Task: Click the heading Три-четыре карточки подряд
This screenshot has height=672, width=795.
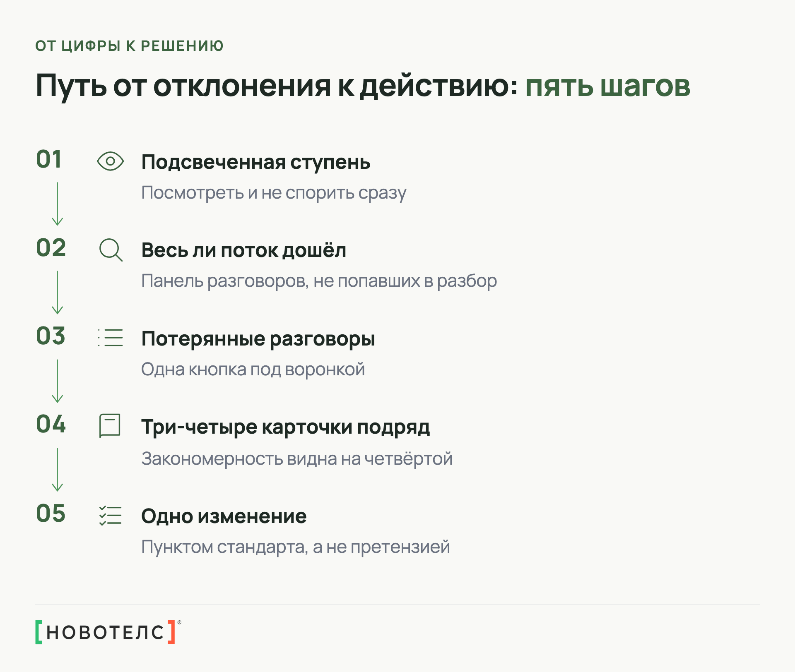Action: [x=286, y=427]
